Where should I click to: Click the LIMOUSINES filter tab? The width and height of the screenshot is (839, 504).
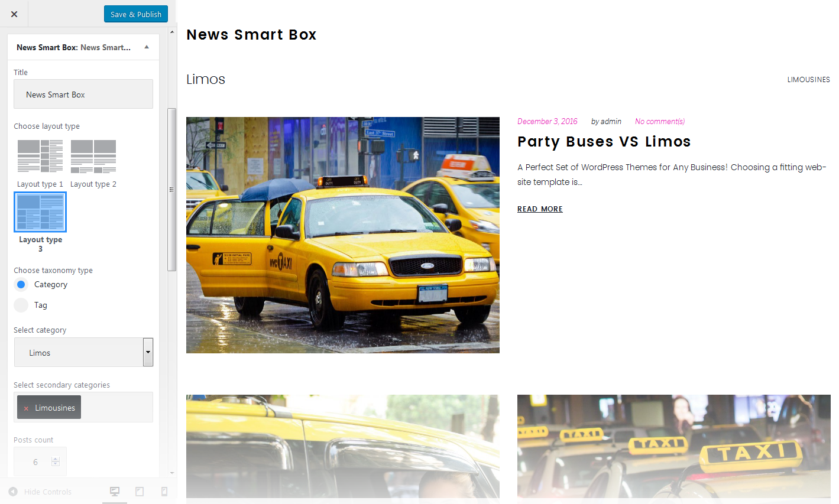[x=808, y=79]
